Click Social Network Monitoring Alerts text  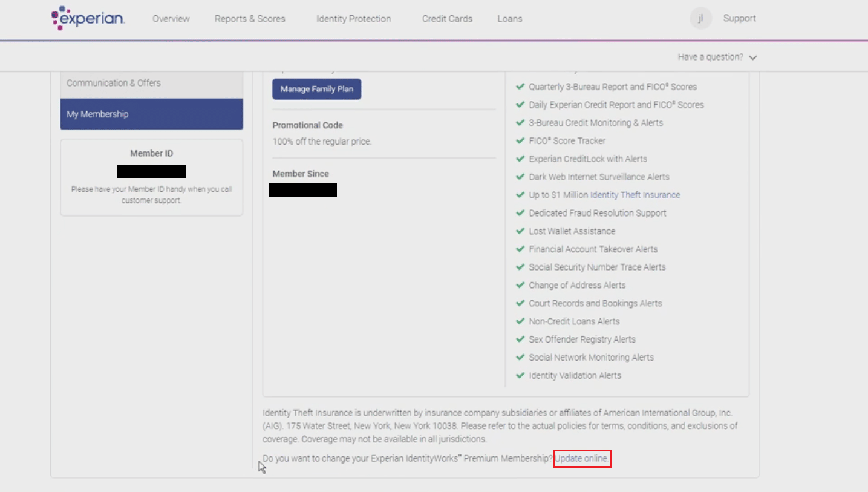(x=591, y=358)
